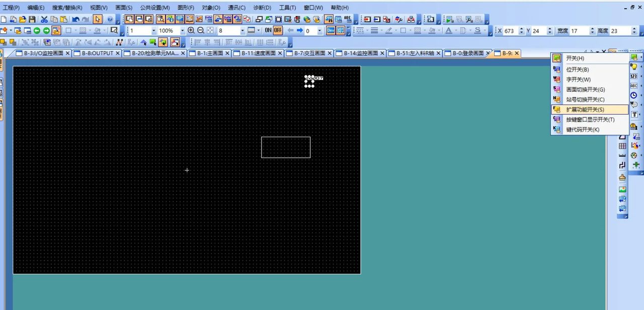644x310 pixels.
Task: Click the Cut scissors icon
Action: click(x=44, y=19)
